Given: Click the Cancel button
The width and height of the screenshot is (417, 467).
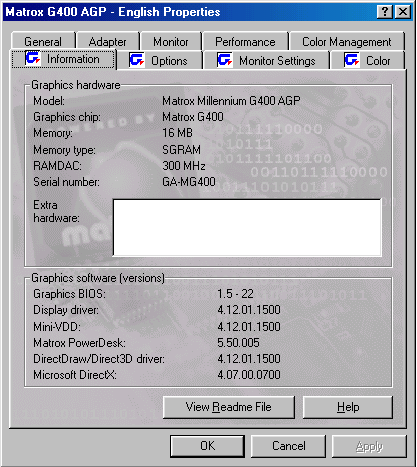Looking at the screenshot, I should [288, 446].
